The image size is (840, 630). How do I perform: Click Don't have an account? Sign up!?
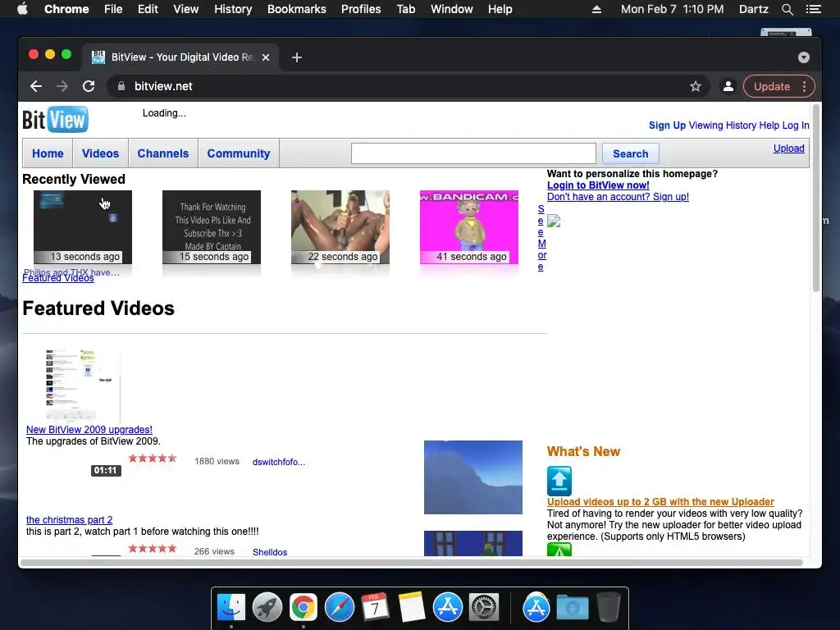pos(618,197)
